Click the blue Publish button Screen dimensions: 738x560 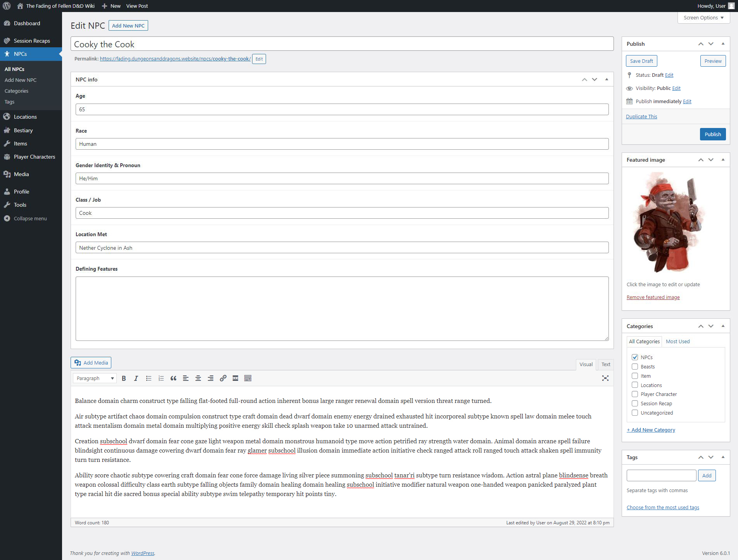(712, 134)
